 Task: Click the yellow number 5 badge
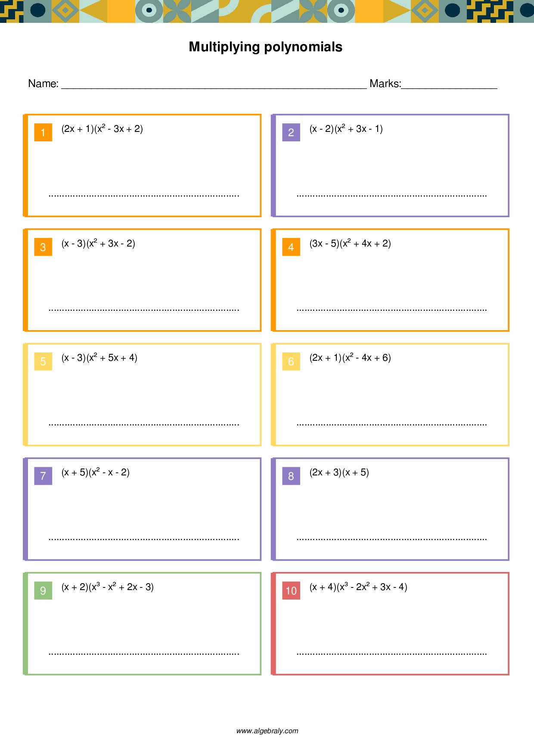[43, 361]
